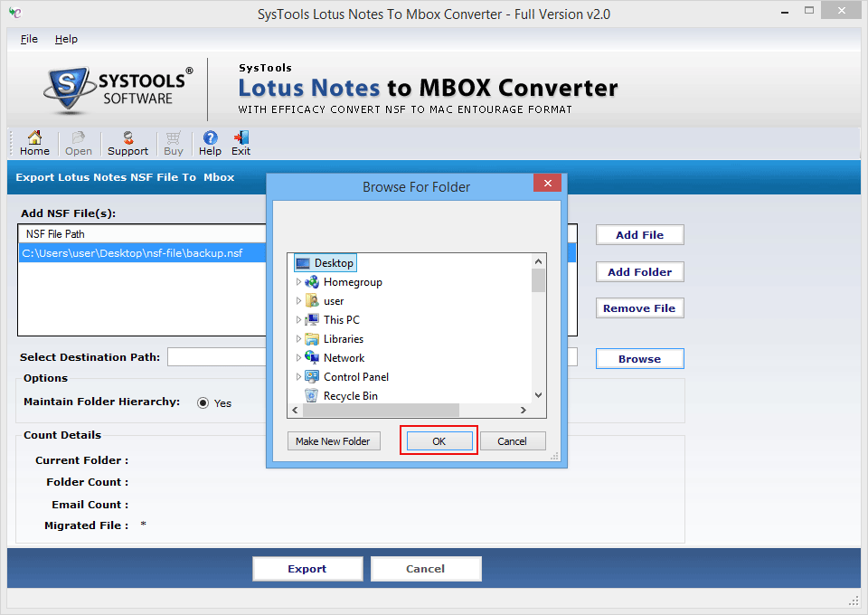
Task: Select the Desktop item in folder tree
Action: coord(325,263)
